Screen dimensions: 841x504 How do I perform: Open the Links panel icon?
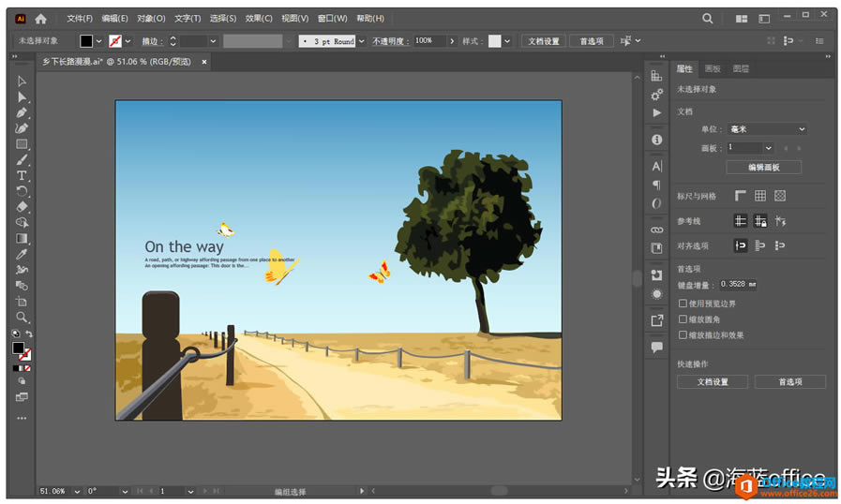coord(656,230)
